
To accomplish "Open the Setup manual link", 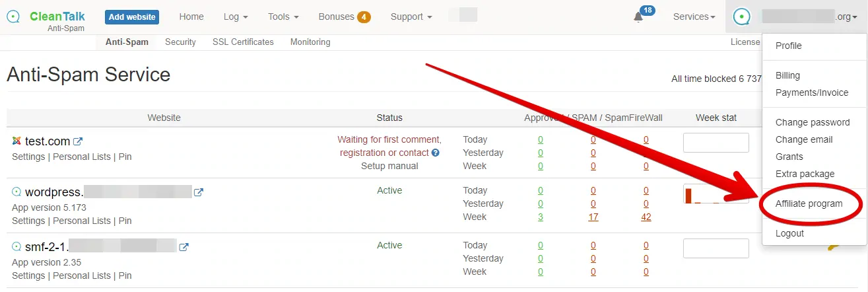I will (x=389, y=166).
